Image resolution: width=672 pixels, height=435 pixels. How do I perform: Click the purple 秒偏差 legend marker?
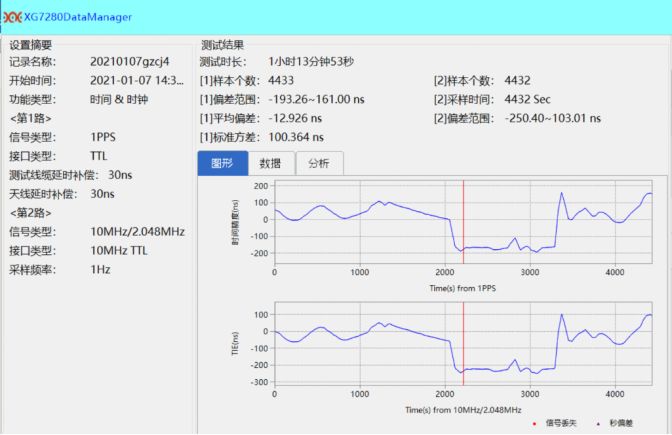(599, 423)
